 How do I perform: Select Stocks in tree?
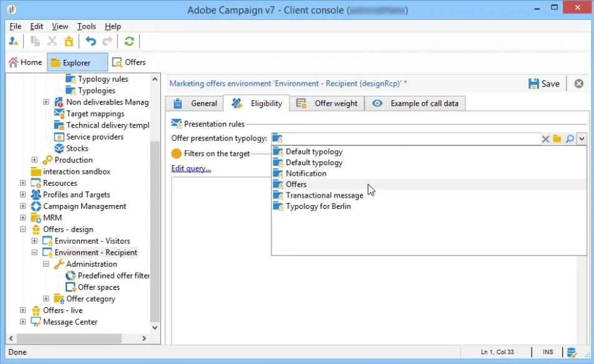(77, 149)
